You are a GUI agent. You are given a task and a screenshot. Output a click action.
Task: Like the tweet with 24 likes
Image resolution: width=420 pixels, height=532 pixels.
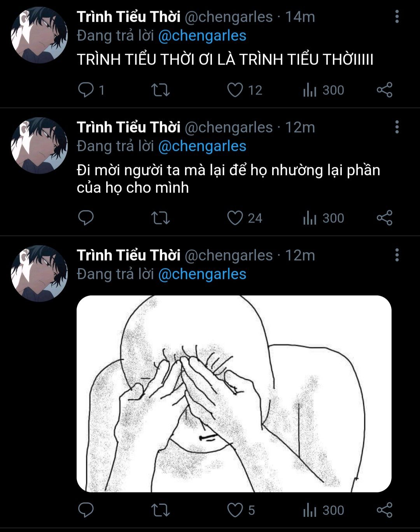click(x=235, y=218)
